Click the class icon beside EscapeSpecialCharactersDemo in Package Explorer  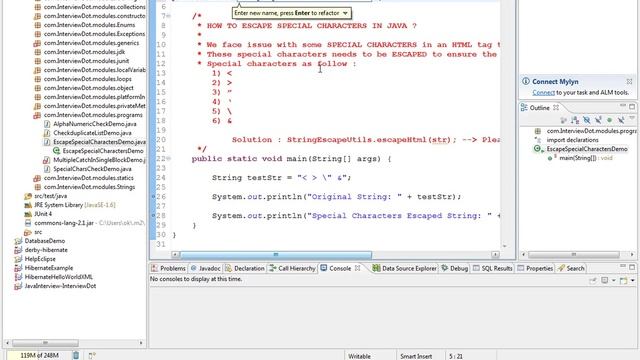coord(56,151)
